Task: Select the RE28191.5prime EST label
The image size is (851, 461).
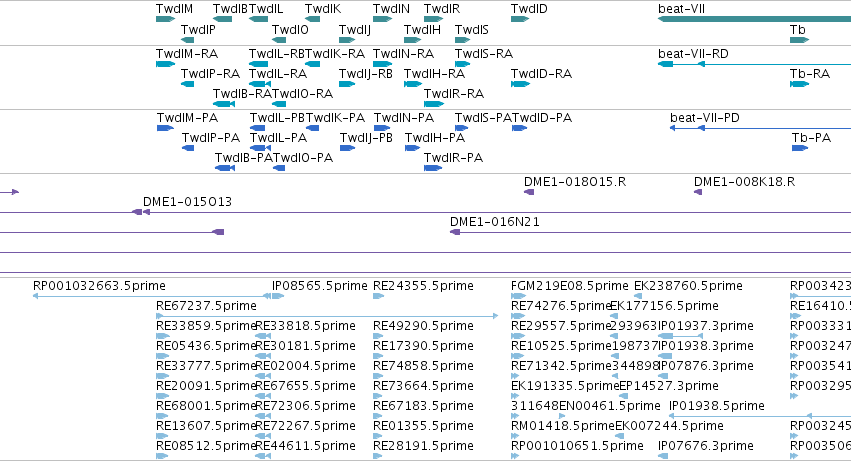Action: [x=423, y=446]
